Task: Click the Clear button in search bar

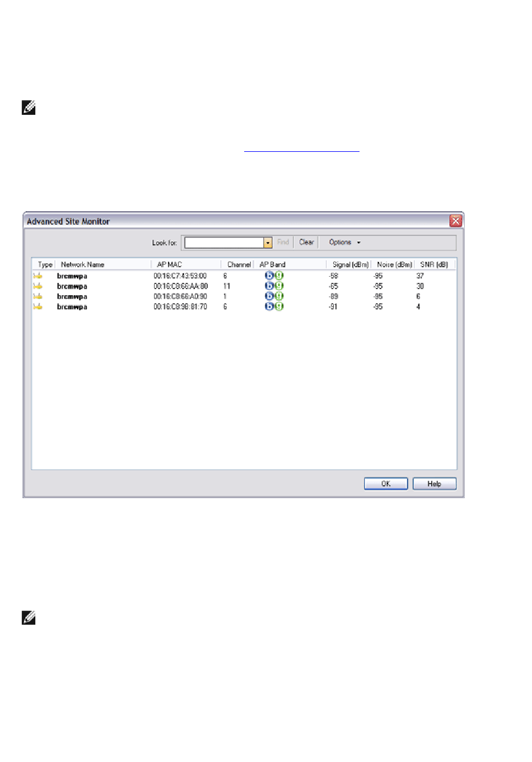Action: [x=306, y=243]
